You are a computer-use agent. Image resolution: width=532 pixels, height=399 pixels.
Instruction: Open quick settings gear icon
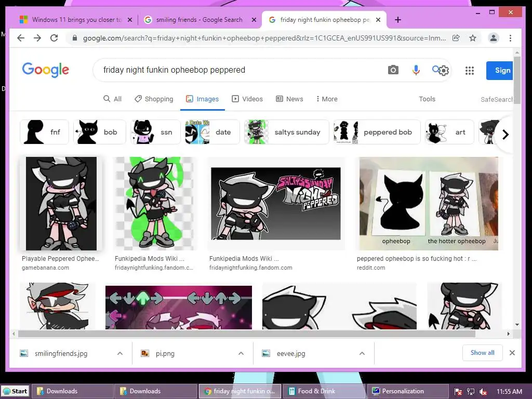pos(444,71)
